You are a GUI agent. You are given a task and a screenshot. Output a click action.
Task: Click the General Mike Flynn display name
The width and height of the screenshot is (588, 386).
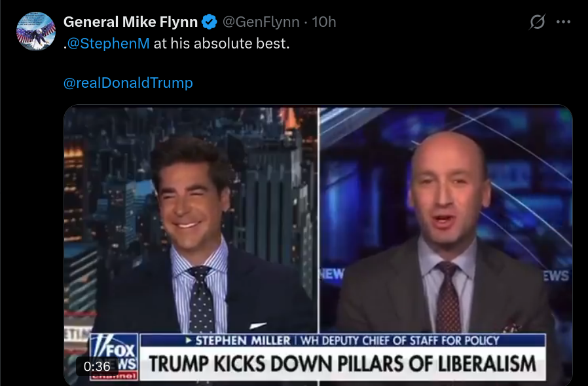(130, 22)
